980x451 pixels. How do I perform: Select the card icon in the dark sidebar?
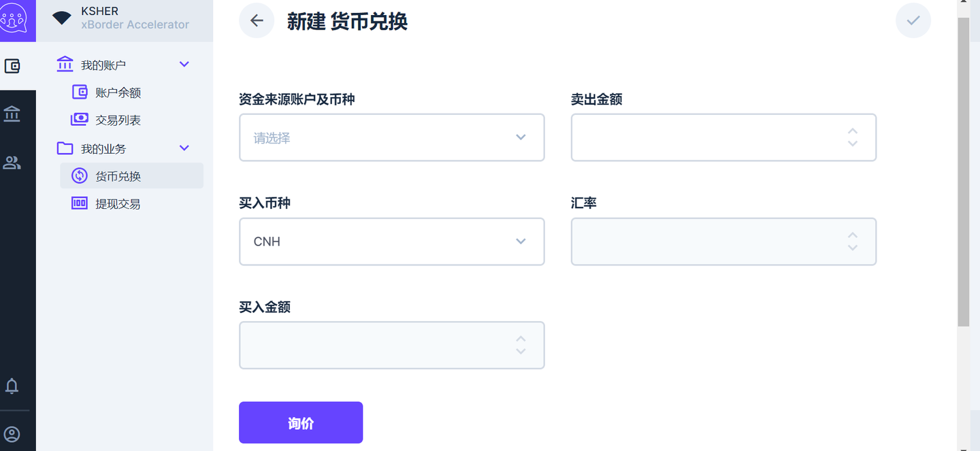coord(18,66)
